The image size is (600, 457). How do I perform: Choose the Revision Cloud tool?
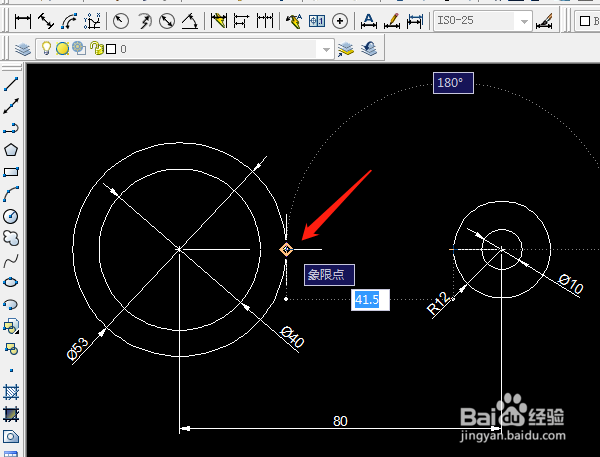tap(11, 238)
